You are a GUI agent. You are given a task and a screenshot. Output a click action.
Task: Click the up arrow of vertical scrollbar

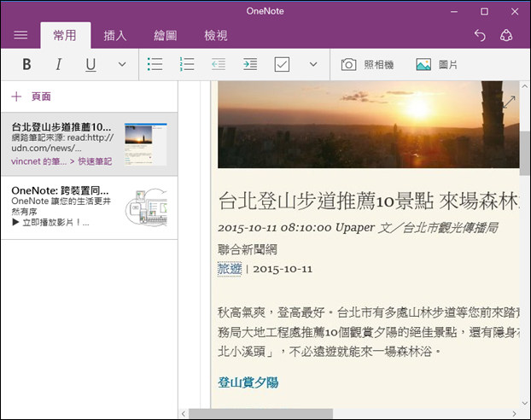click(x=525, y=86)
